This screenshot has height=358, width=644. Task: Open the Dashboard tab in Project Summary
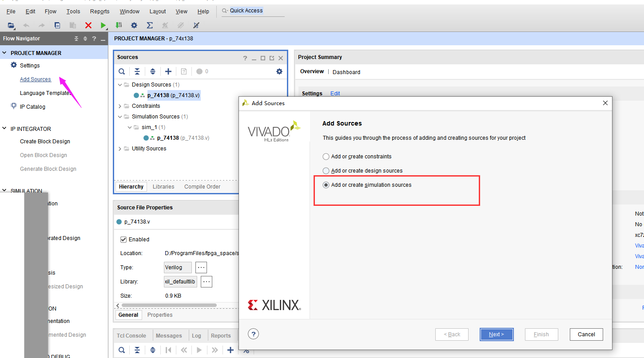(346, 72)
